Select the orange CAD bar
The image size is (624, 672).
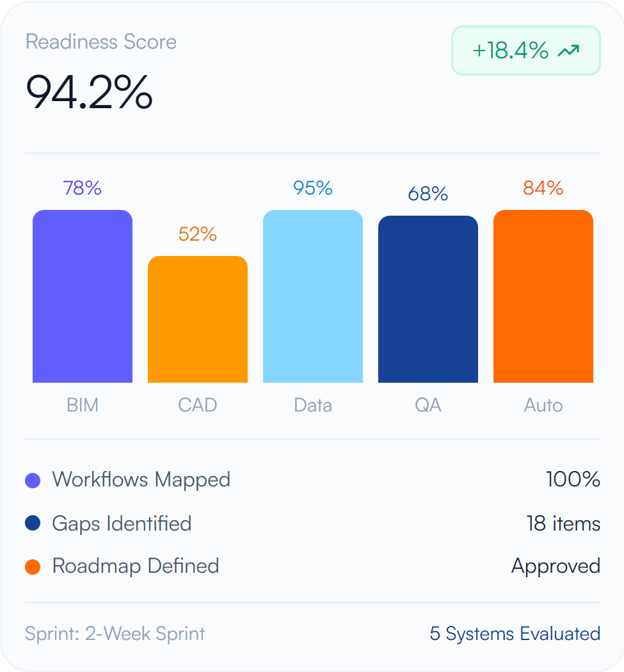pyautogui.click(x=198, y=319)
